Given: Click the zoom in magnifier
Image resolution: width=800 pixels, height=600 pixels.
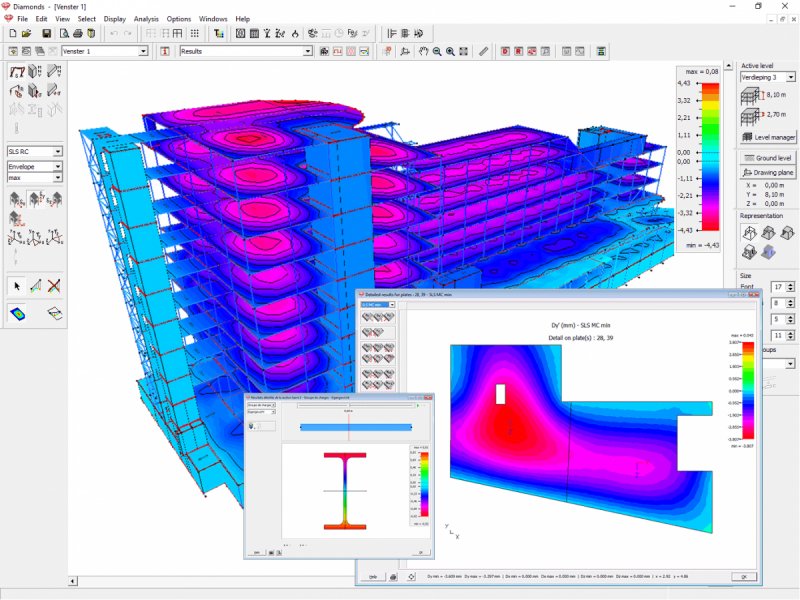Looking at the screenshot, I should click(451, 52).
